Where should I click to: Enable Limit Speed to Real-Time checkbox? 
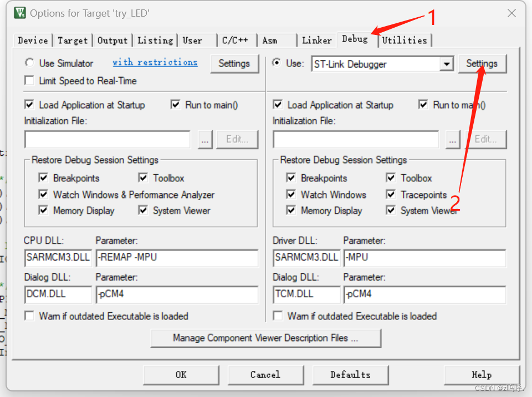29,81
